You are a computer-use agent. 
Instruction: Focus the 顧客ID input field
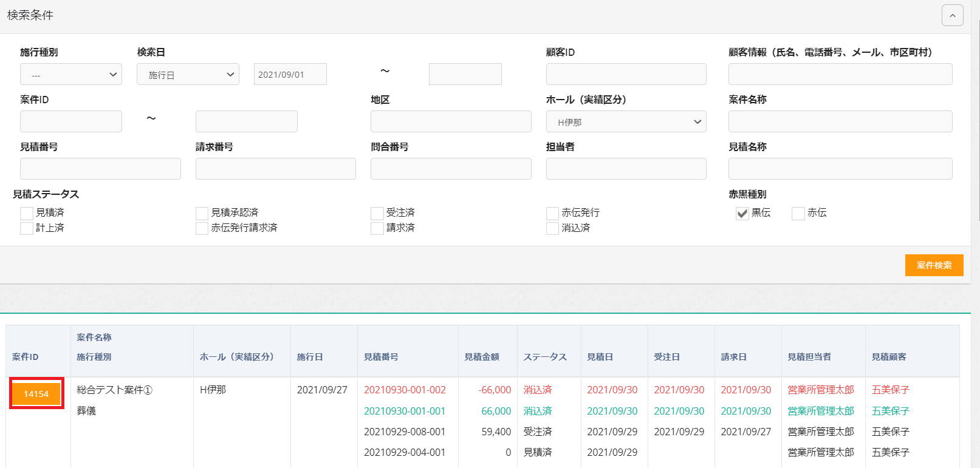(x=626, y=75)
